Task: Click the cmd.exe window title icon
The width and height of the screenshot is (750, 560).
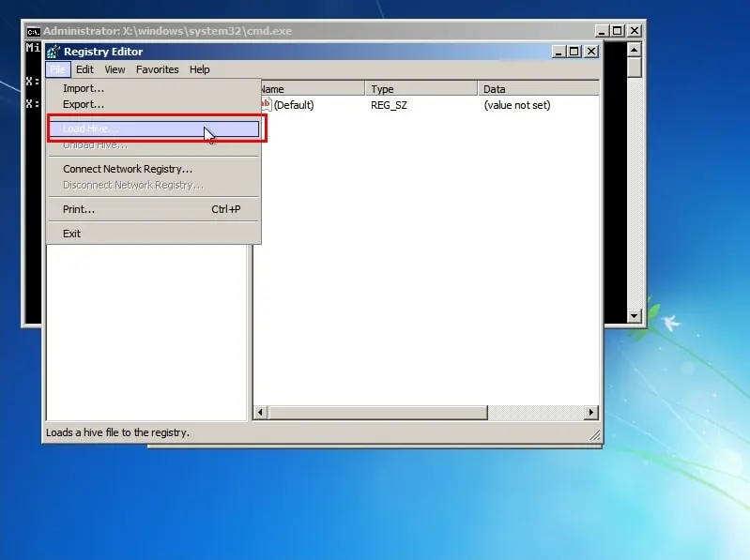Action: tap(33, 32)
